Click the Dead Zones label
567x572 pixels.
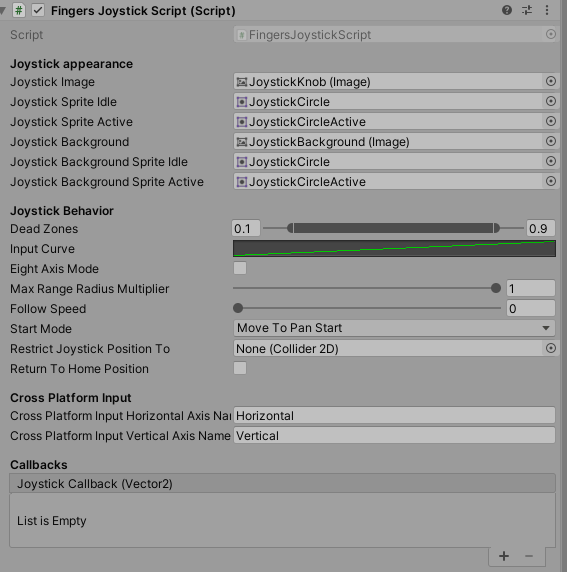pos(44,229)
